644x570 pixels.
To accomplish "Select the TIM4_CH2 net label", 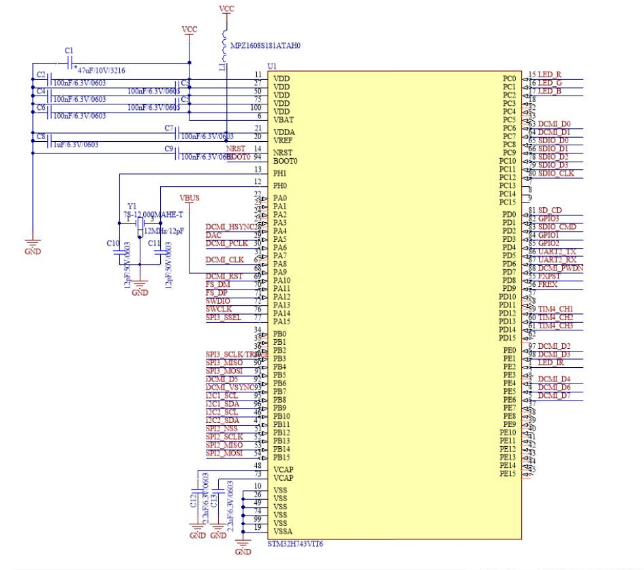I will point(555,317).
